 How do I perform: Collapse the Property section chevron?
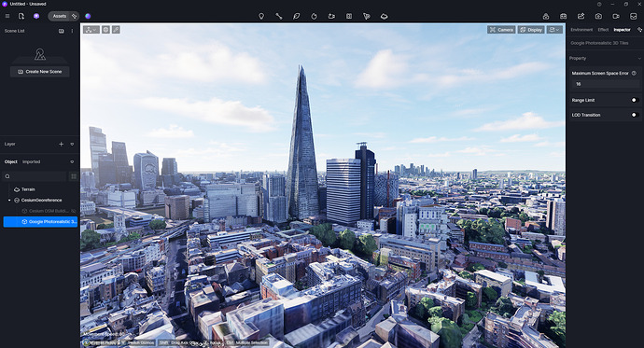639,59
